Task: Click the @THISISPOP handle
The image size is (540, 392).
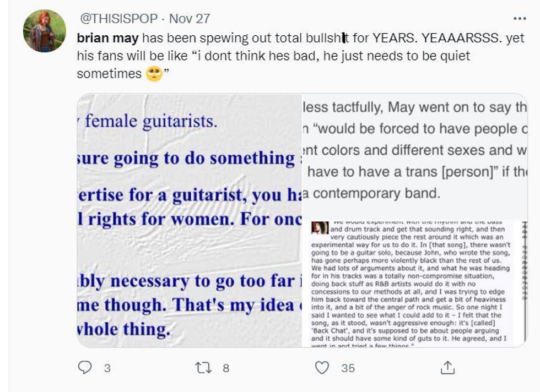Action: (118, 18)
